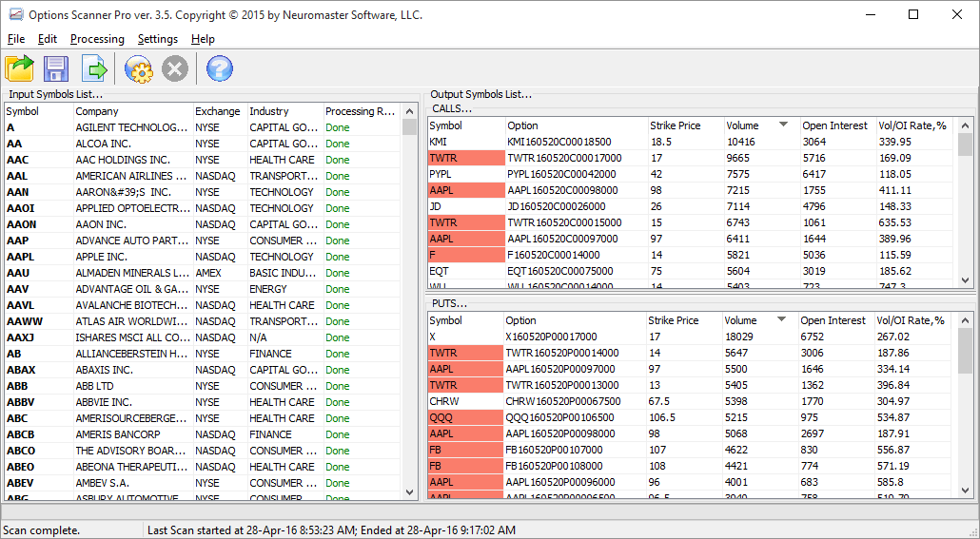Click PUTS Volume header sort arrow
This screenshot has height=539, width=980.
[781, 319]
